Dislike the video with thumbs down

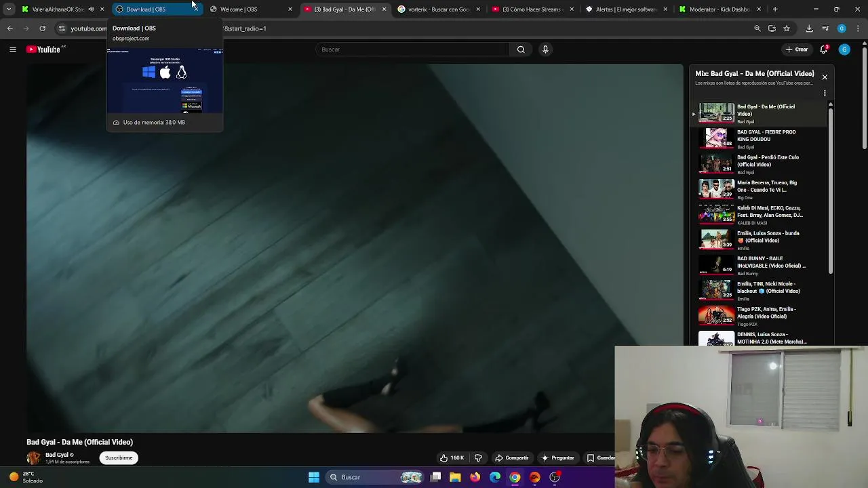(x=478, y=458)
